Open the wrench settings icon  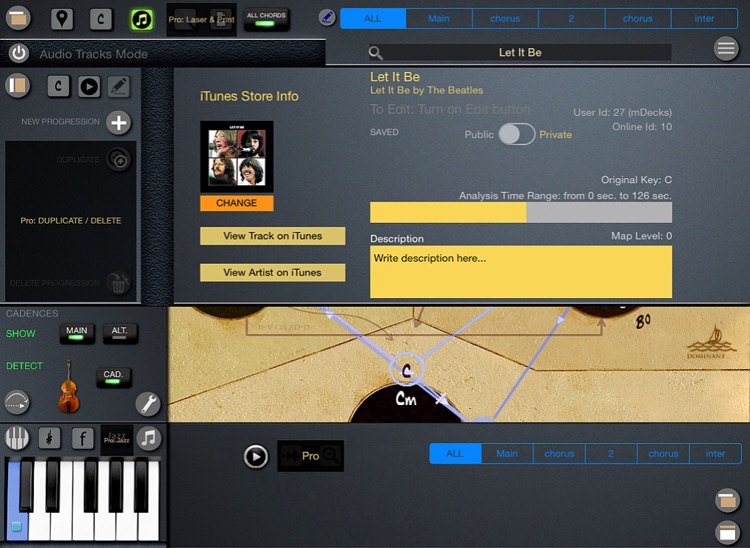point(148,404)
